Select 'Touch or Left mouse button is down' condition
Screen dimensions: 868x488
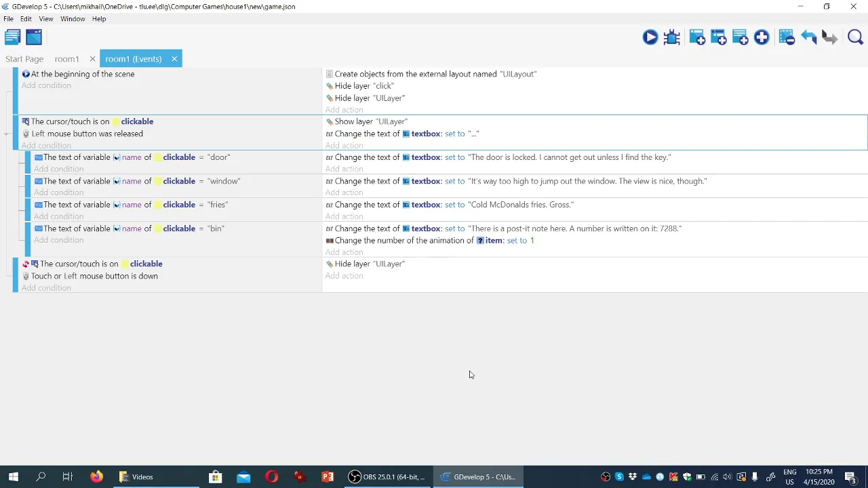(90, 276)
